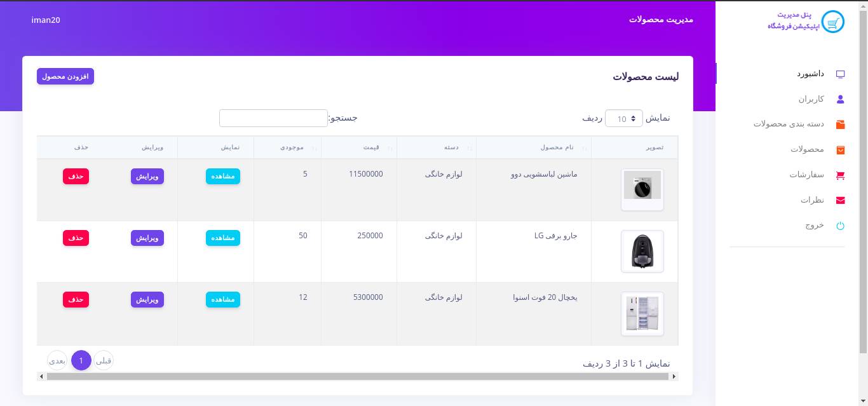Image resolution: width=868 pixels, height=406 pixels.
Task: Delete the LG vacuum cleaner product
Action: click(76, 238)
